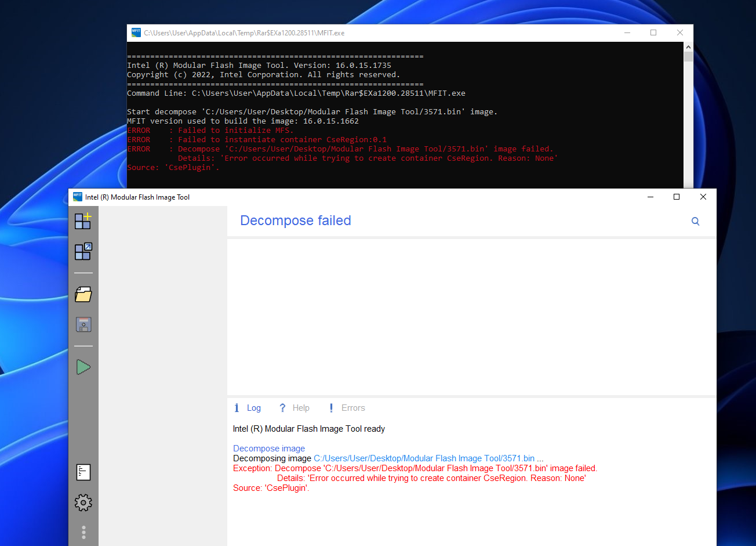The height and width of the screenshot is (546, 756).
Task: Click 'Failed to instantiate container CseRegion:0.1' error
Action: (257, 140)
